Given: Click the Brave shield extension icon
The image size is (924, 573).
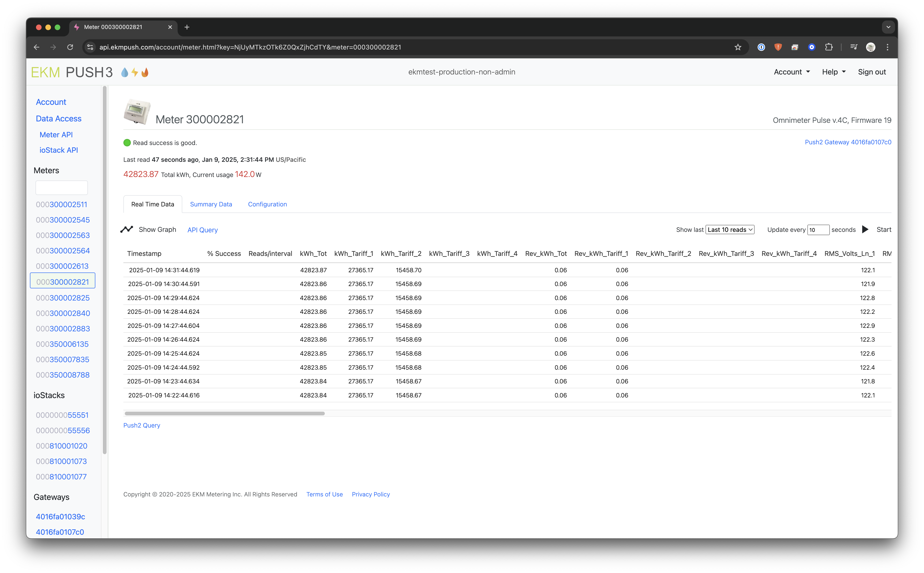Looking at the screenshot, I should coord(778,47).
